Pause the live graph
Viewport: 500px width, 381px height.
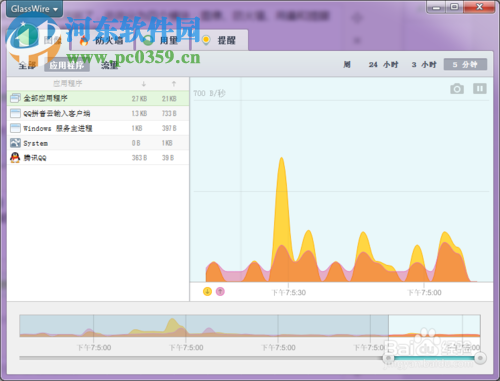tap(480, 89)
